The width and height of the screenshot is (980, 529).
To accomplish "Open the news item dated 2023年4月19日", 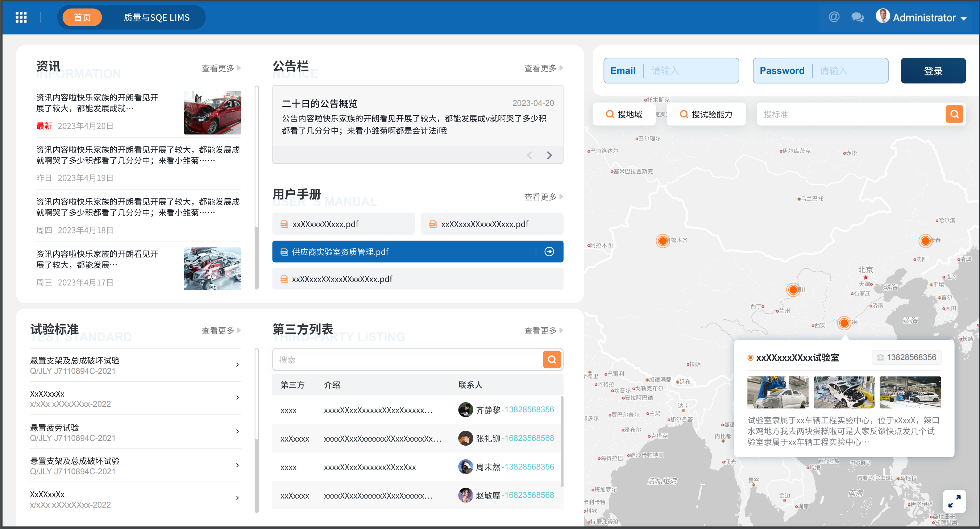I will click(138, 164).
